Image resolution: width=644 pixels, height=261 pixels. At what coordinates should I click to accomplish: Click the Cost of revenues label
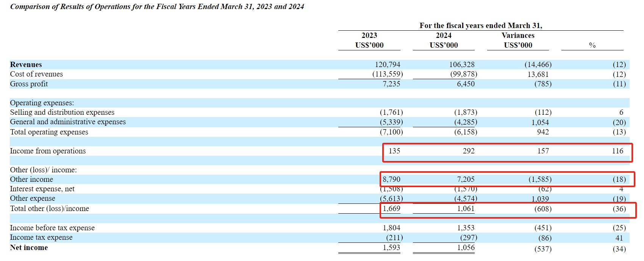[36, 74]
